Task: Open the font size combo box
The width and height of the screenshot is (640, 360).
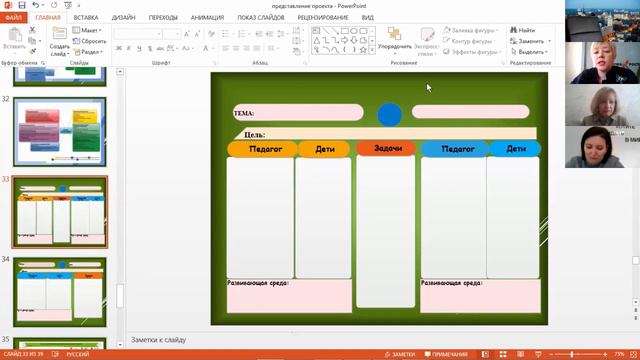Action: click(x=171, y=34)
